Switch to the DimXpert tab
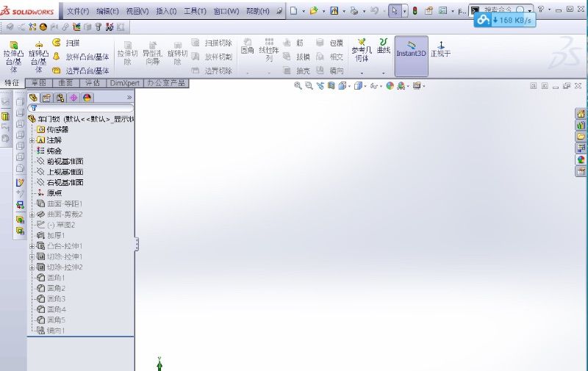The width and height of the screenshot is (588, 371). [124, 83]
